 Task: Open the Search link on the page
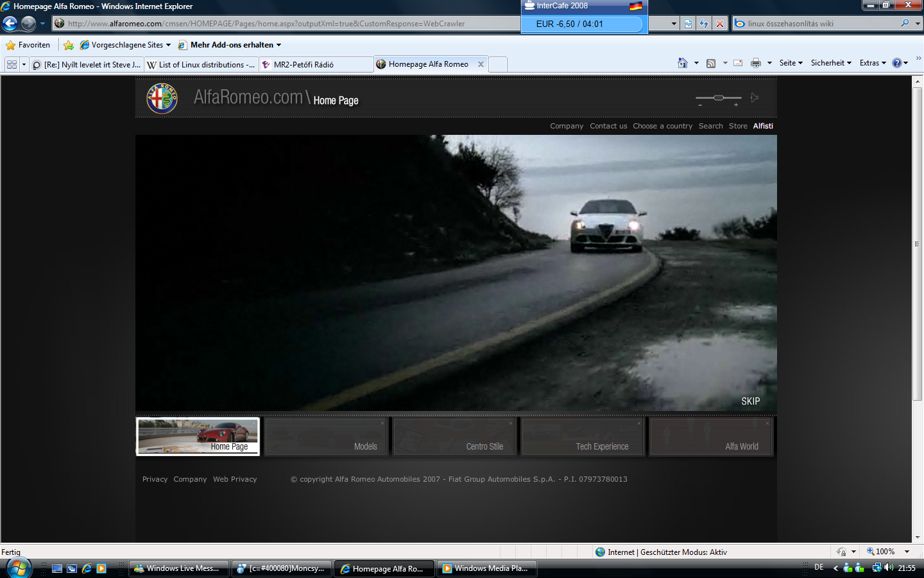(710, 126)
